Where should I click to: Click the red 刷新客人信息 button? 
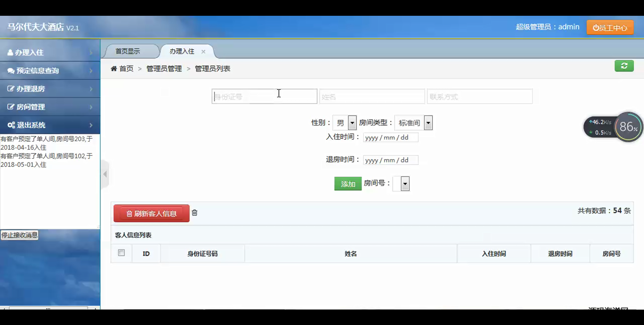[x=152, y=214]
